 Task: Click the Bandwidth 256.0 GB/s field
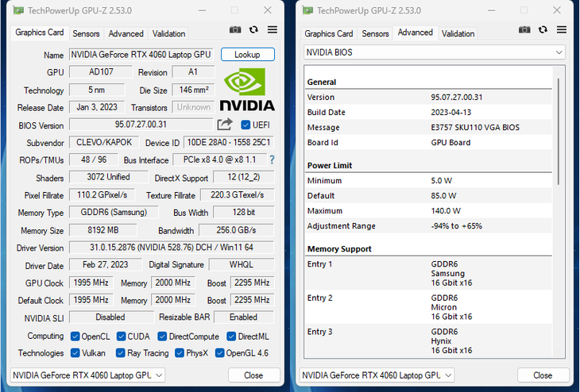coord(236,230)
